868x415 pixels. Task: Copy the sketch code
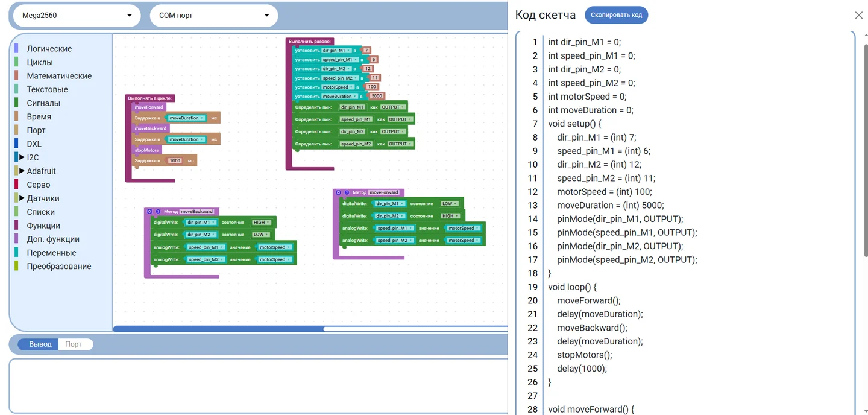click(616, 15)
